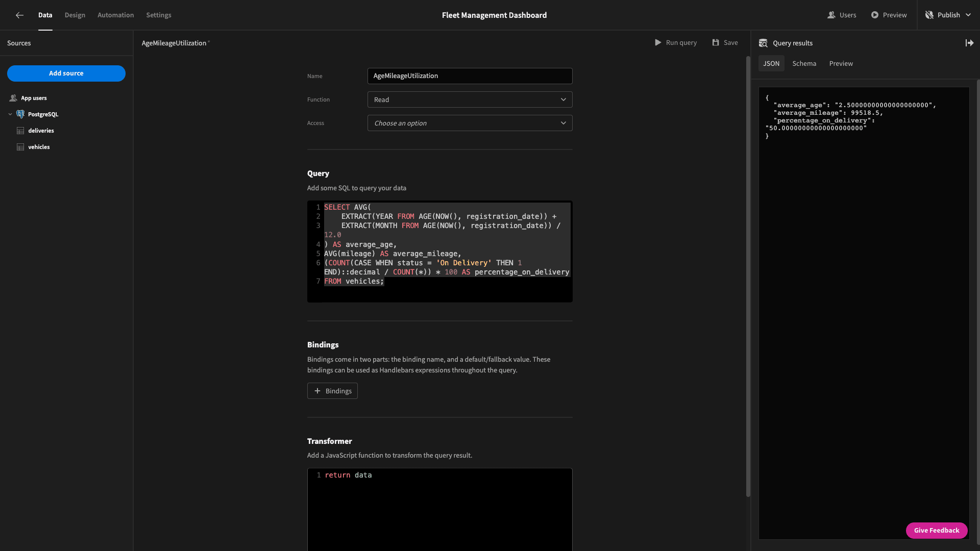This screenshot has height=551, width=980.
Task: Collapse the Query results panel
Action: pyautogui.click(x=969, y=43)
